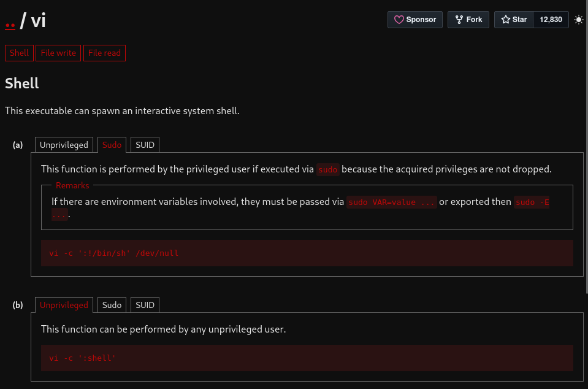Click the Fork icon button
The image size is (588, 389).
pos(468,20)
